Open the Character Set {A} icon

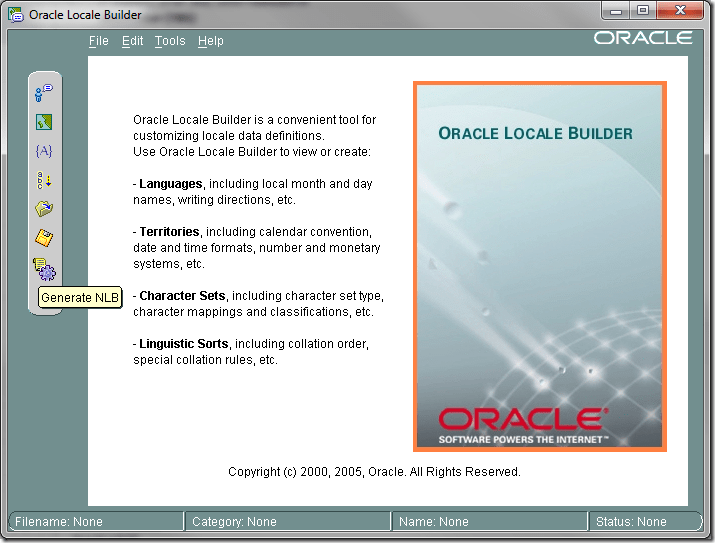(44, 151)
